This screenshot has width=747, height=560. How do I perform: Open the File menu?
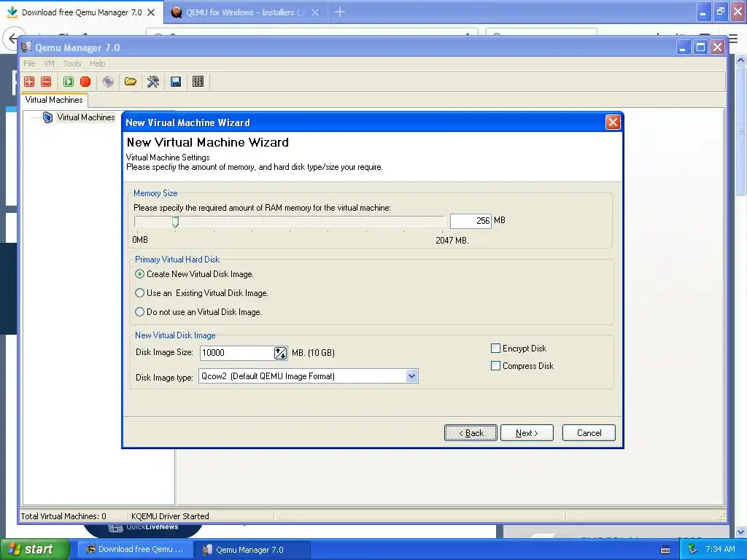29,63
